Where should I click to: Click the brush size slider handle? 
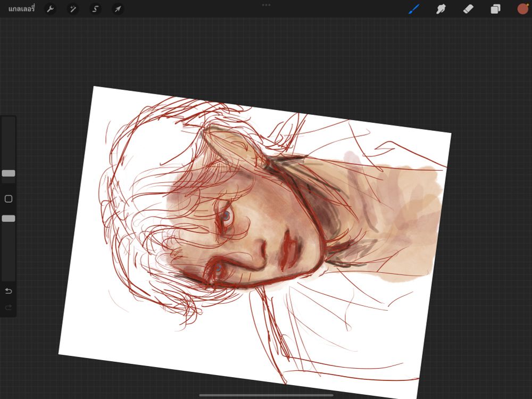(9, 173)
